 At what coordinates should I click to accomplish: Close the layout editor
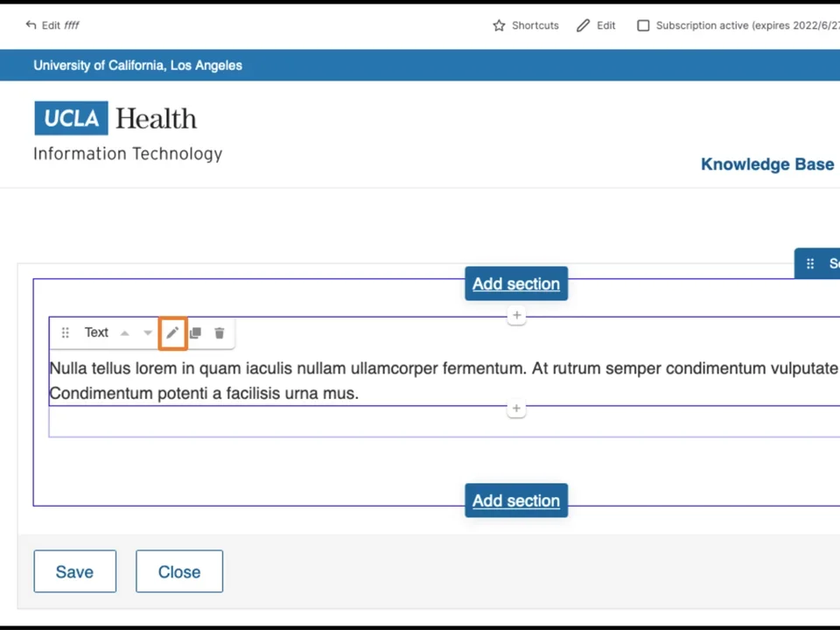click(179, 572)
